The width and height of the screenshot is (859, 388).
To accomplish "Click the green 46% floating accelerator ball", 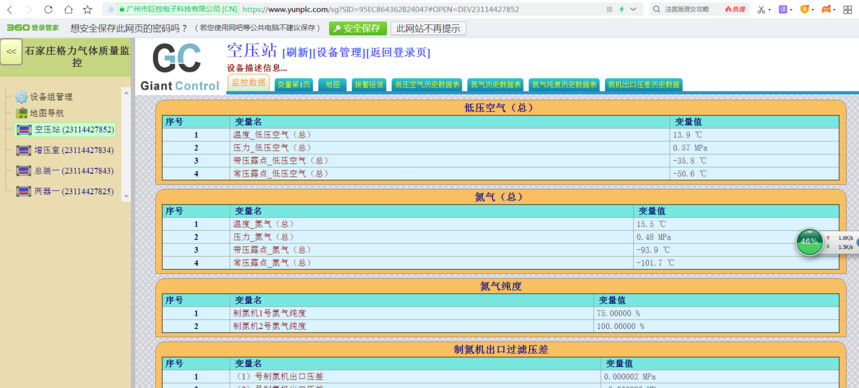I will click(x=810, y=242).
